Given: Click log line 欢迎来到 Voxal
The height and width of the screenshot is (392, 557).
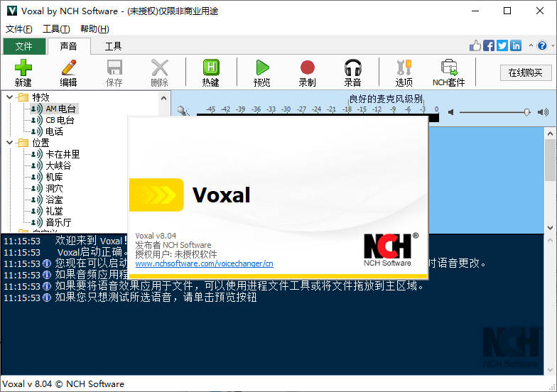Looking at the screenshot, I should pos(91,240).
